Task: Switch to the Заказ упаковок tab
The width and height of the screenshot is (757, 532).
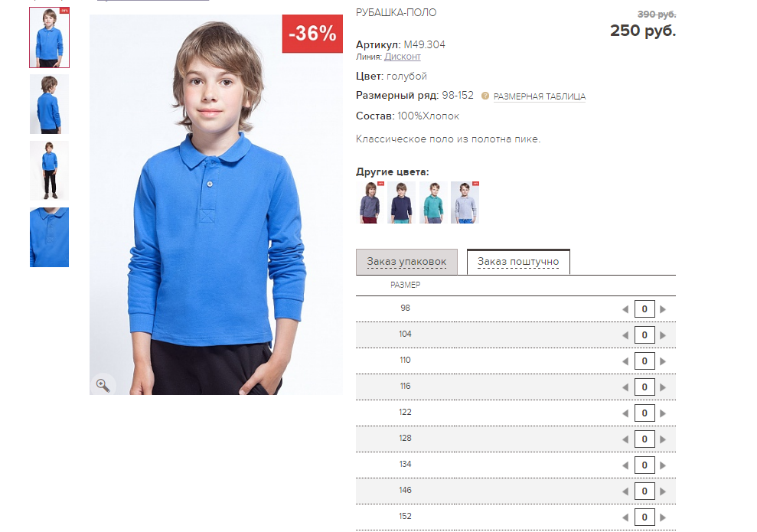Action: (406, 262)
